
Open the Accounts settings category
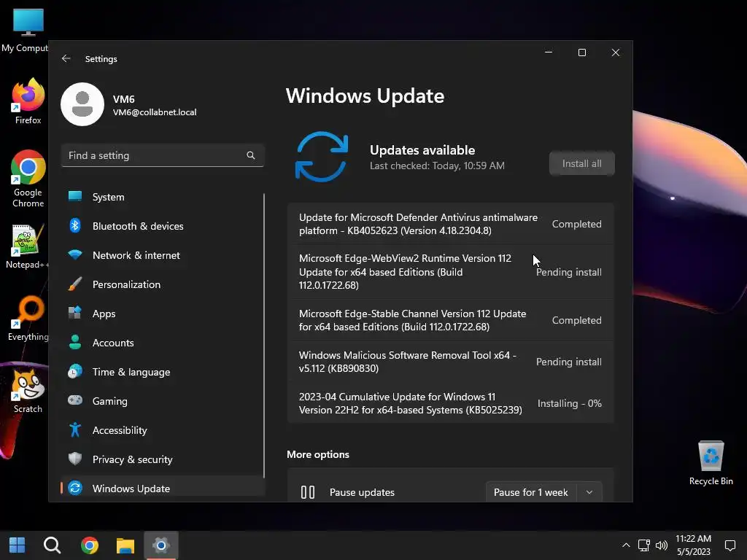[162, 343]
